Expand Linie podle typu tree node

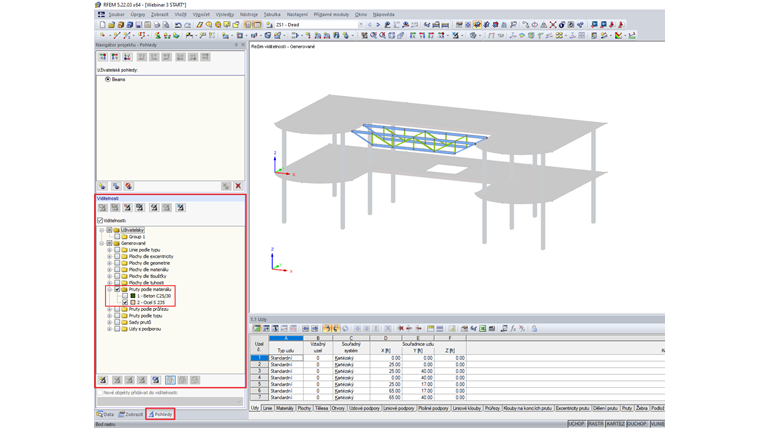[x=110, y=250]
